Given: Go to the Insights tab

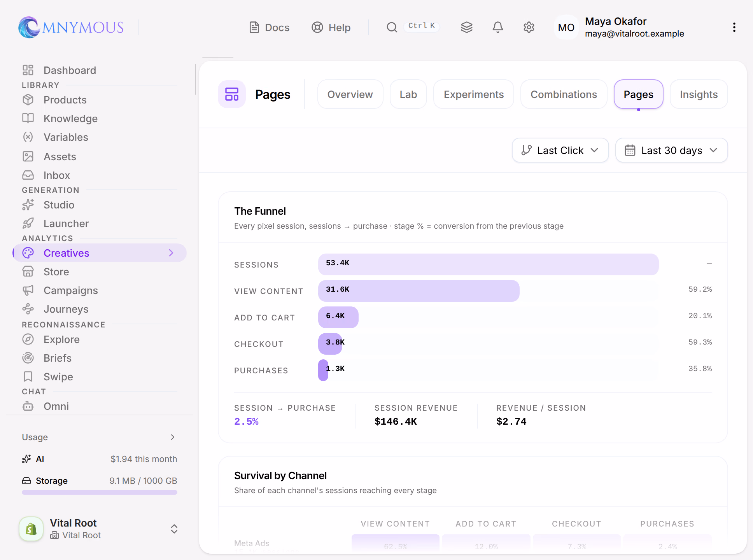Looking at the screenshot, I should pyautogui.click(x=699, y=94).
